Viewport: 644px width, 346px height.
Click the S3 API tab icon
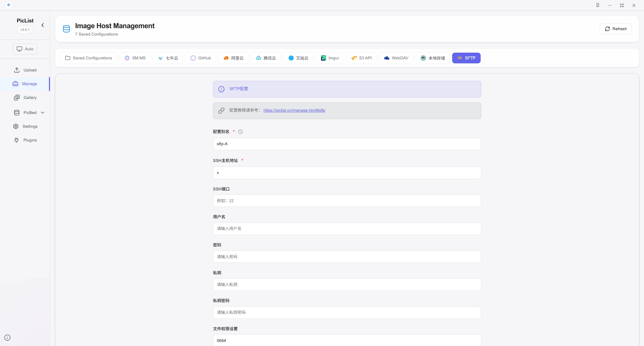[354, 58]
